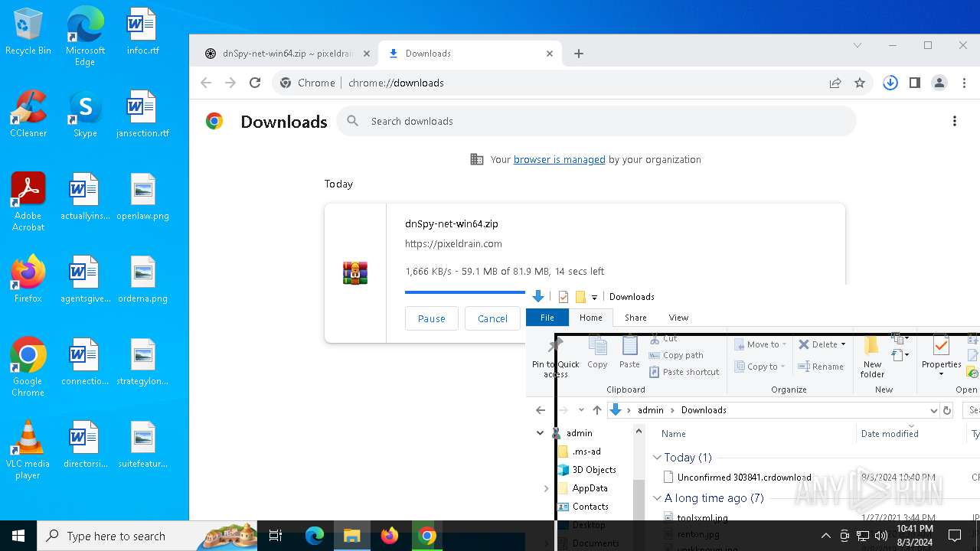Select the jansection.rtf desktop file

coord(142,115)
